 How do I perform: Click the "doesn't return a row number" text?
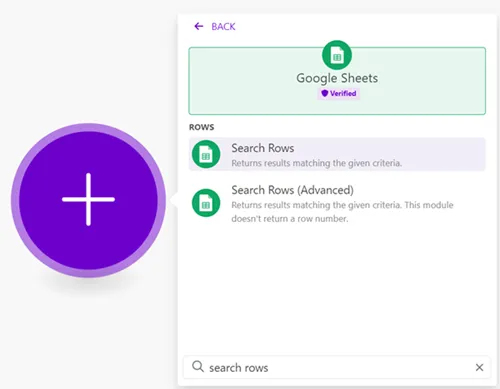290,219
